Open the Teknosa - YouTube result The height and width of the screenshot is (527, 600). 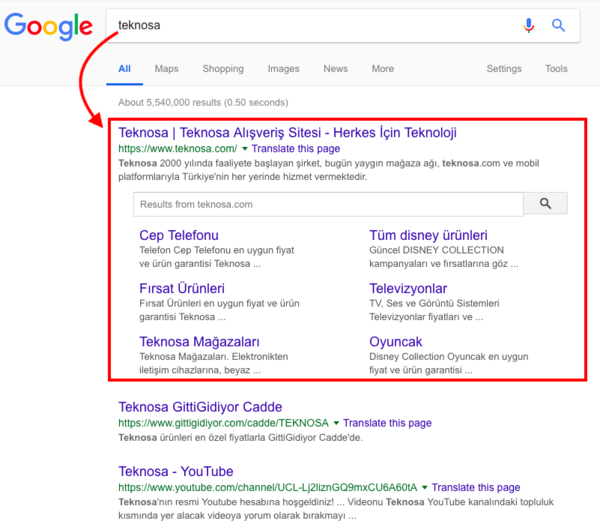(x=176, y=472)
